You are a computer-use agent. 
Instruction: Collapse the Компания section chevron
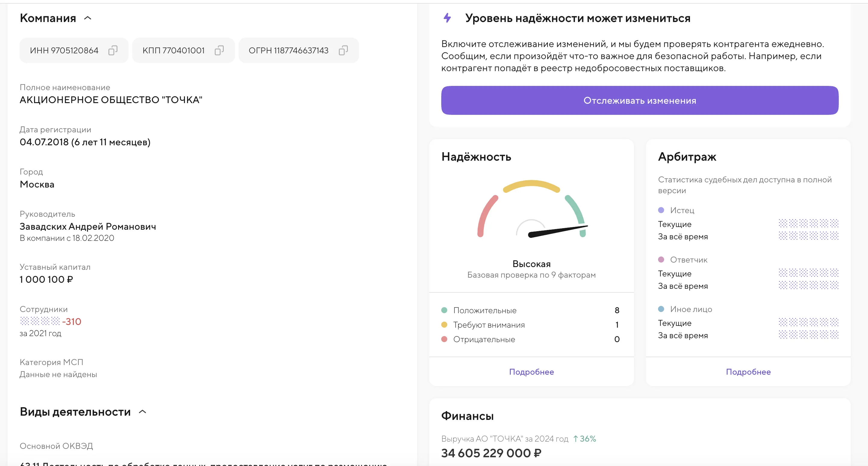click(x=88, y=18)
